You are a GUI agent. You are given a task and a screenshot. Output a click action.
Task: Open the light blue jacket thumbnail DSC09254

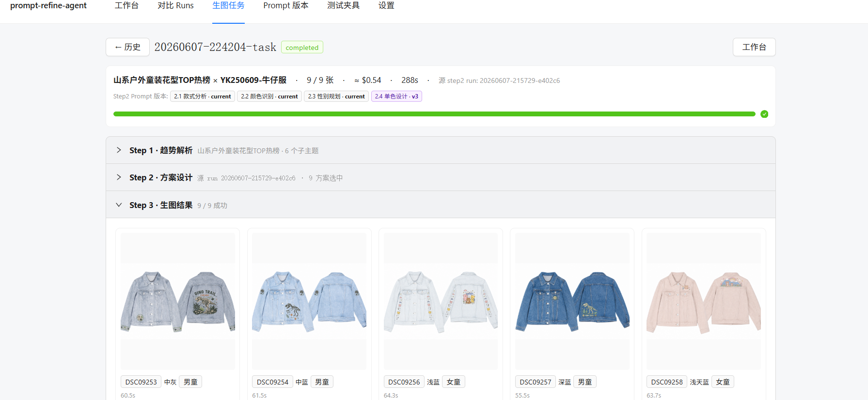click(309, 301)
